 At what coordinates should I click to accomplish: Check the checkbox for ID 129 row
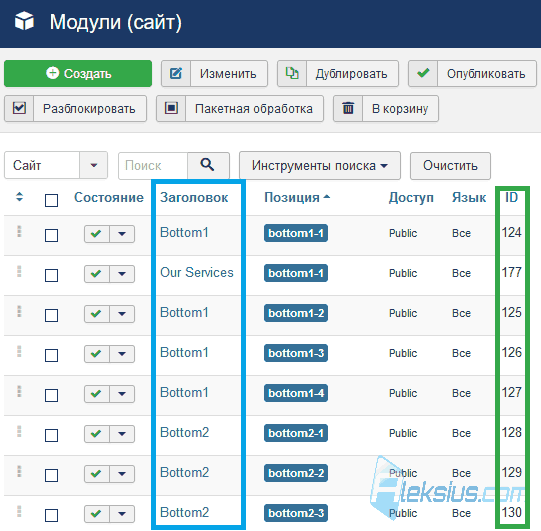tap(51, 476)
